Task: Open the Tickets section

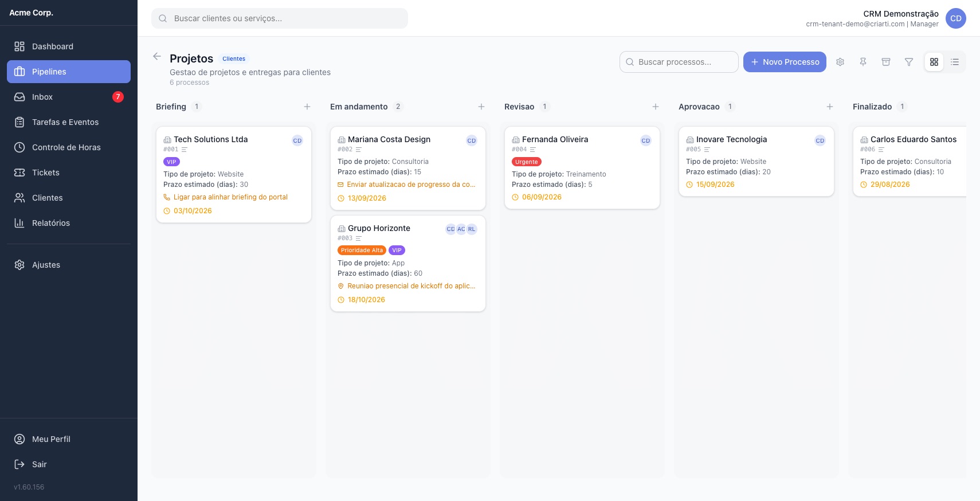Action: pyautogui.click(x=69, y=173)
